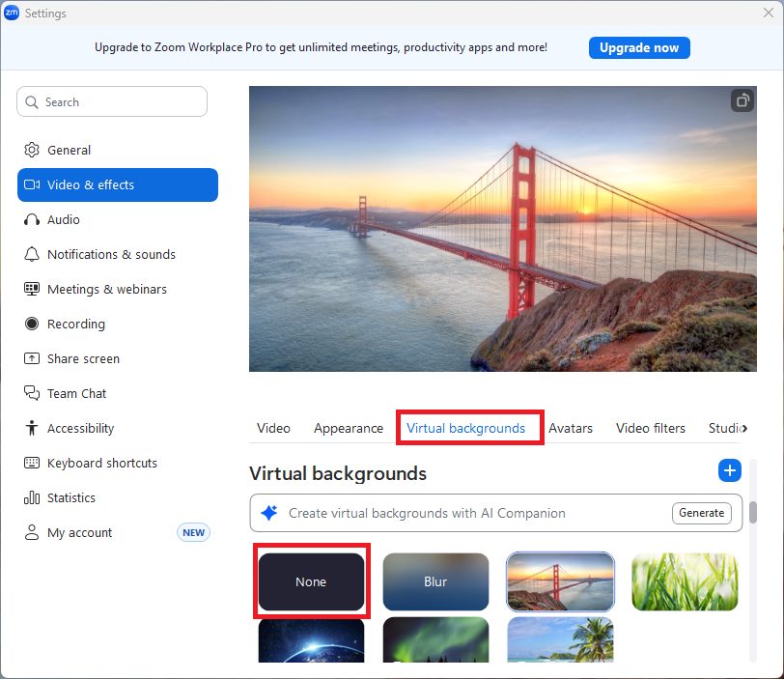Click the copy icon on video preview
The width and height of the screenshot is (784, 679).
742,100
